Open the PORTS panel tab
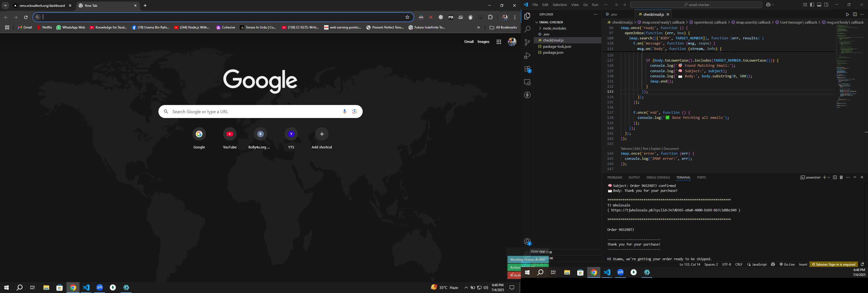This screenshot has height=293, width=868. click(701, 177)
